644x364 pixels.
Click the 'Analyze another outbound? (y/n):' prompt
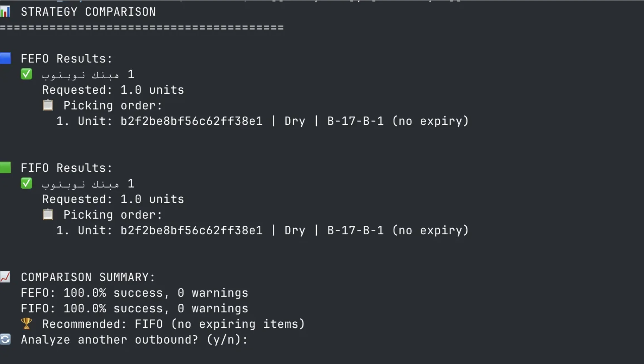(x=135, y=340)
